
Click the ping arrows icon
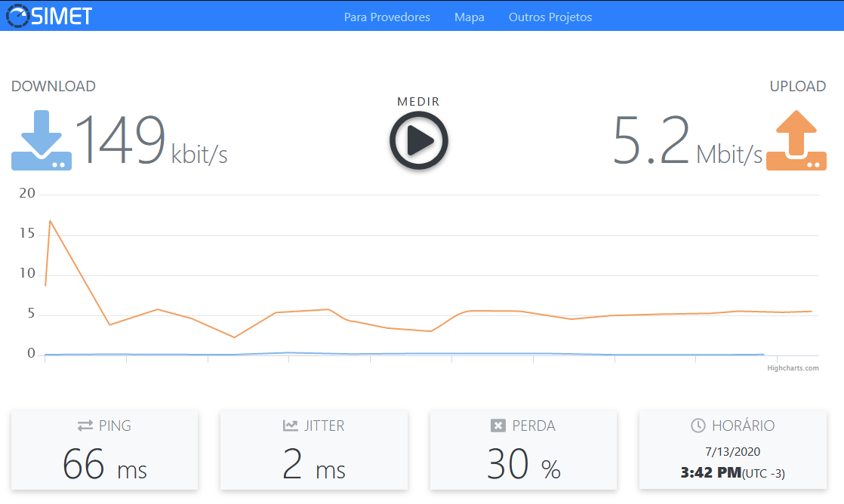click(85, 426)
